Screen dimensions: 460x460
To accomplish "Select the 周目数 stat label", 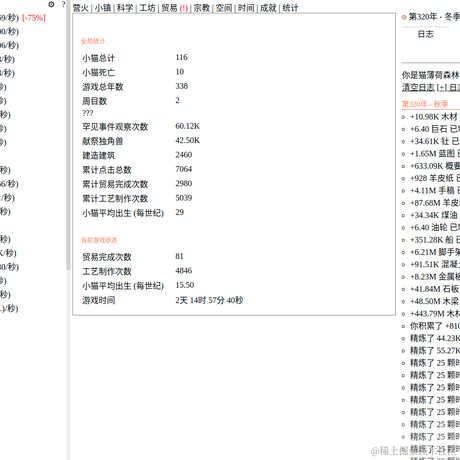I will point(95,101).
